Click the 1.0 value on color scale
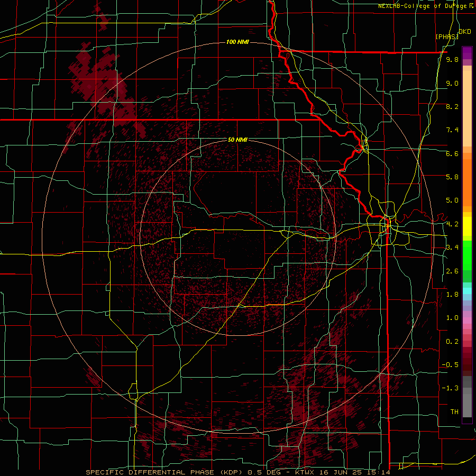The image size is (476, 476). pos(452,318)
